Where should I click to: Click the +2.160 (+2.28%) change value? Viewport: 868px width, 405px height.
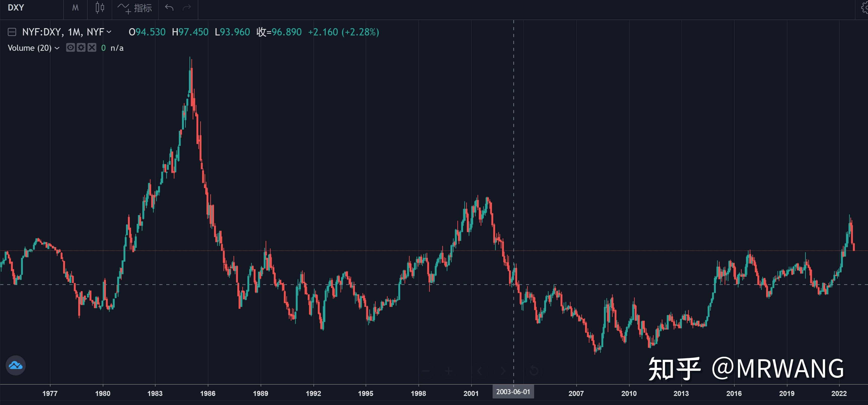tap(343, 32)
